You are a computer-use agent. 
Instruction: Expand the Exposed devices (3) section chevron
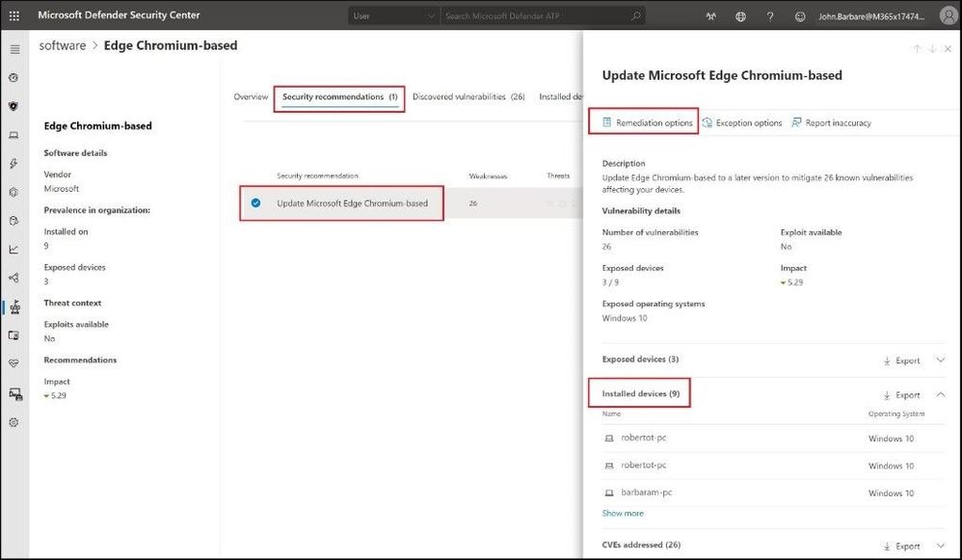[x=941, y=360]
